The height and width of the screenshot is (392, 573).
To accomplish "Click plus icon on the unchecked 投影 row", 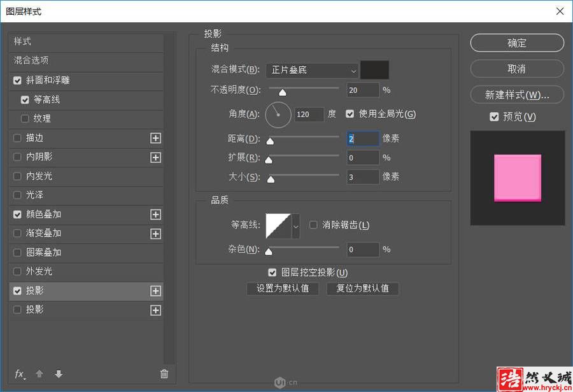I will click(x=156, y=310).
